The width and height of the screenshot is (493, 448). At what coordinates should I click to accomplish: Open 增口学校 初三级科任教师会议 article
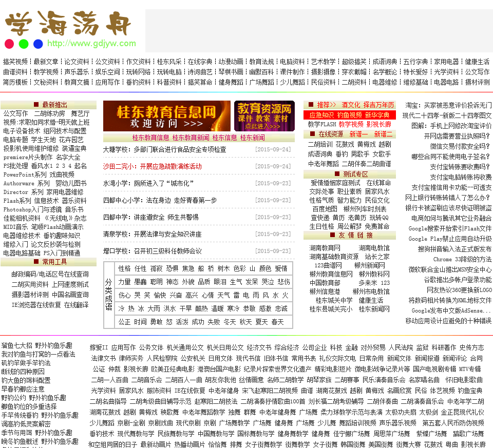153,251
